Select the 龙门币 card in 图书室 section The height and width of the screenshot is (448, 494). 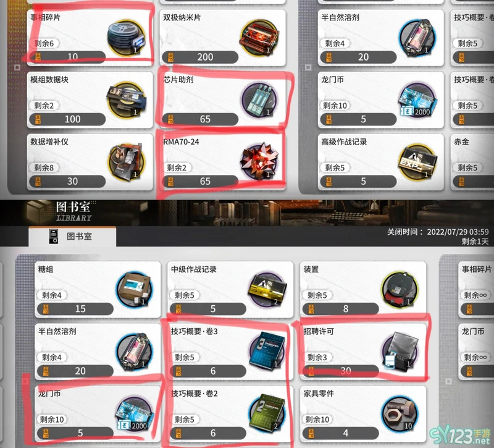click(98, 413)
